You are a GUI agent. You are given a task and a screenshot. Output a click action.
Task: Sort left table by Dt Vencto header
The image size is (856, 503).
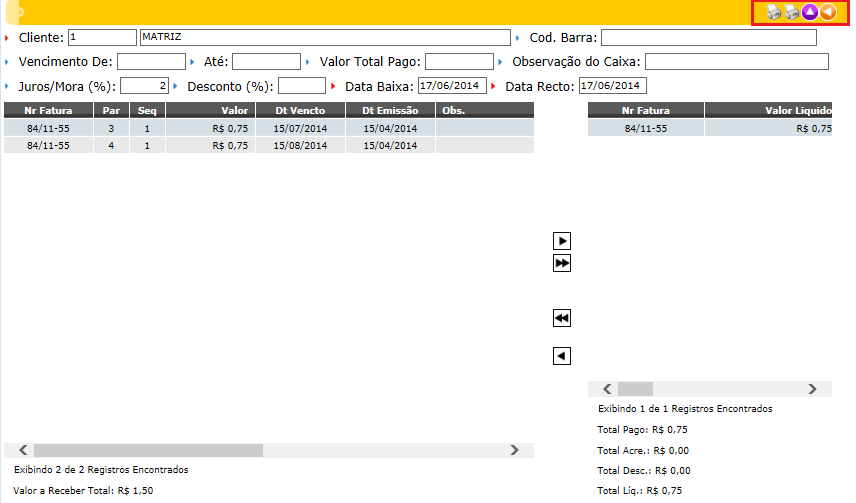(x=301, y=110)
